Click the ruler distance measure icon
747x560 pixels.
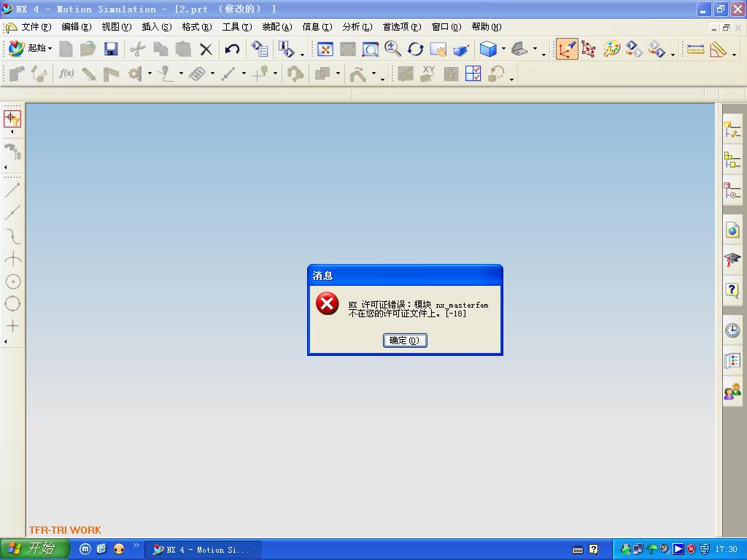695,49
